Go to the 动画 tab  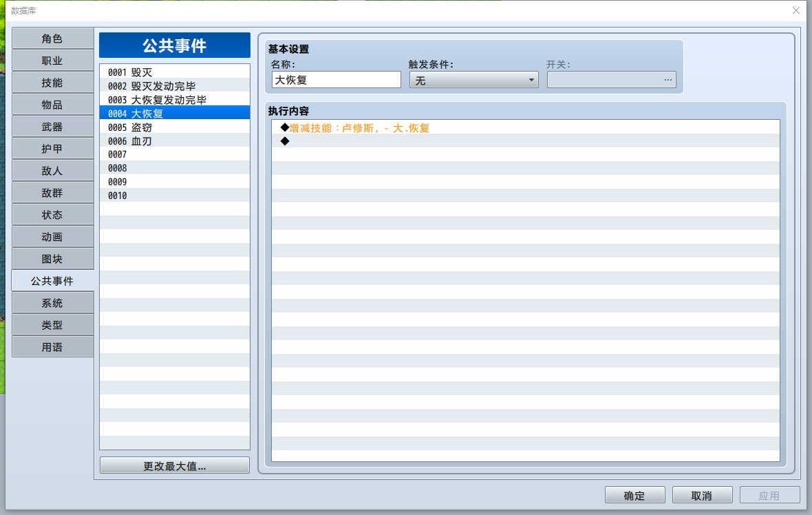(x=53, y=237)
